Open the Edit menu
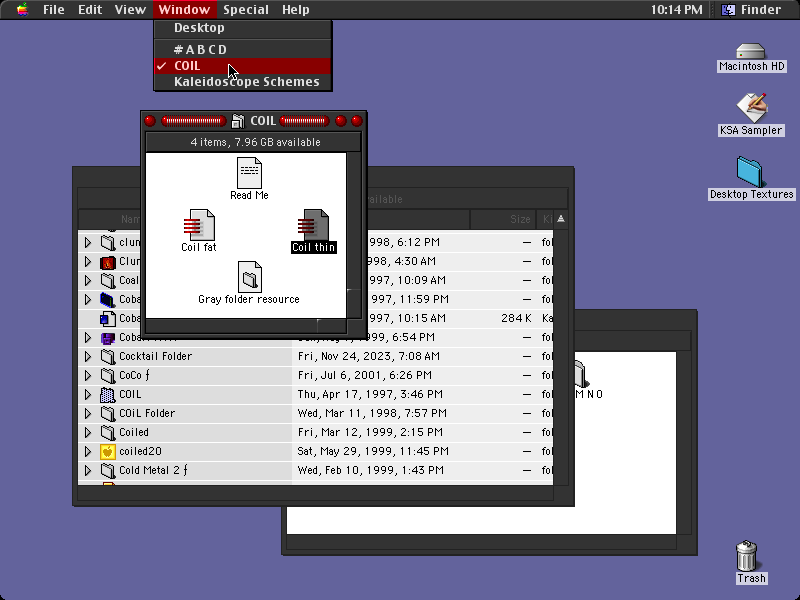 [x=90, y=10]
